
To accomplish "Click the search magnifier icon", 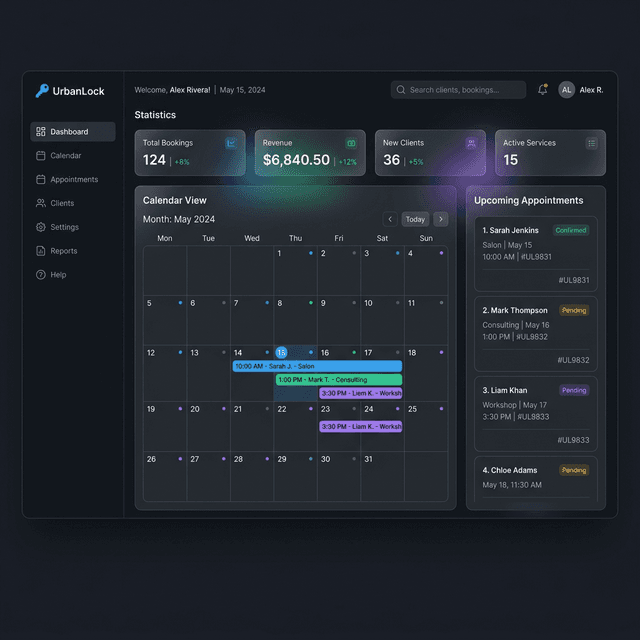I will pos(401,90).
